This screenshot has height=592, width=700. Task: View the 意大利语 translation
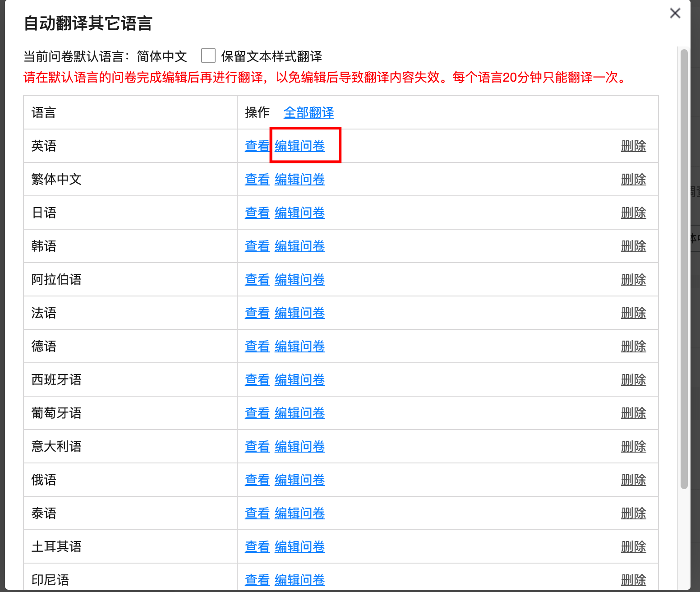point(257,446)
